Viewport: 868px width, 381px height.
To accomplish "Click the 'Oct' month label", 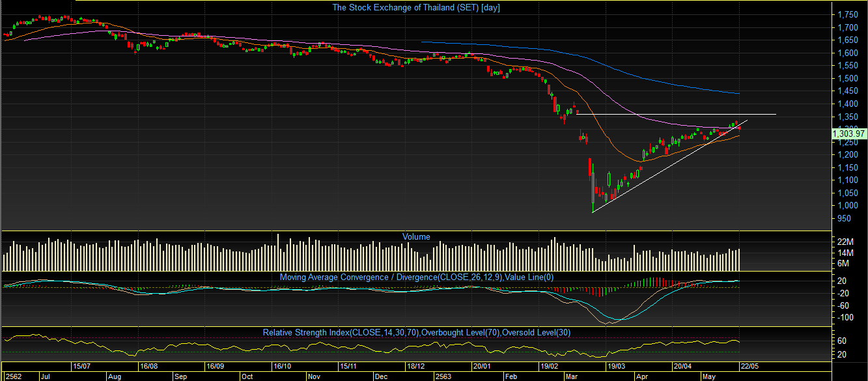I will click(247, 376).
